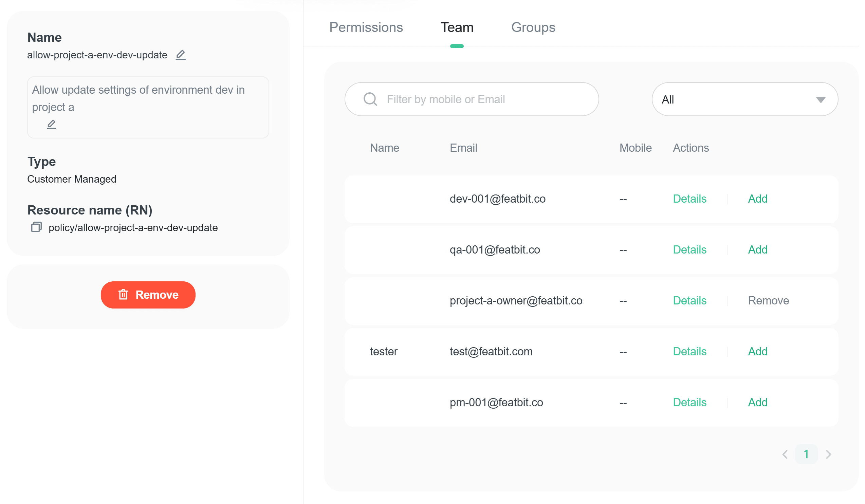865x504 pixels.
Task: Open Details for dev-001@featbit.co
Action: pos(690,199)
